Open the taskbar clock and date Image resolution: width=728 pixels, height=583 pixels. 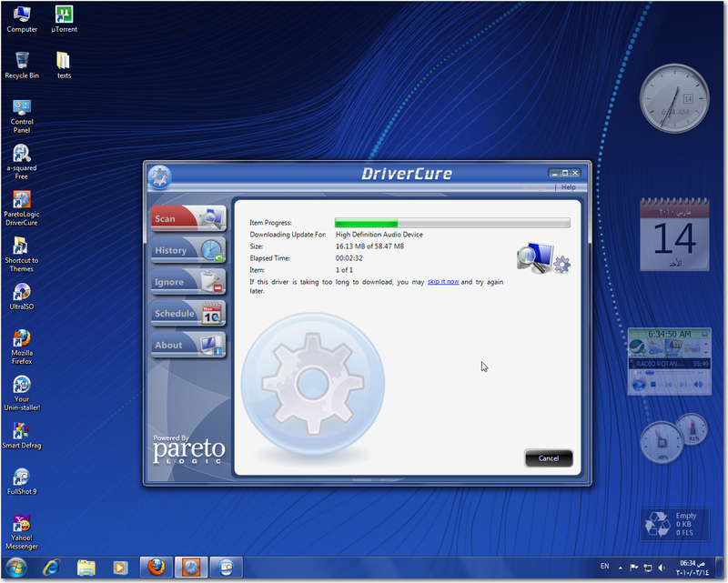[693, 568]
